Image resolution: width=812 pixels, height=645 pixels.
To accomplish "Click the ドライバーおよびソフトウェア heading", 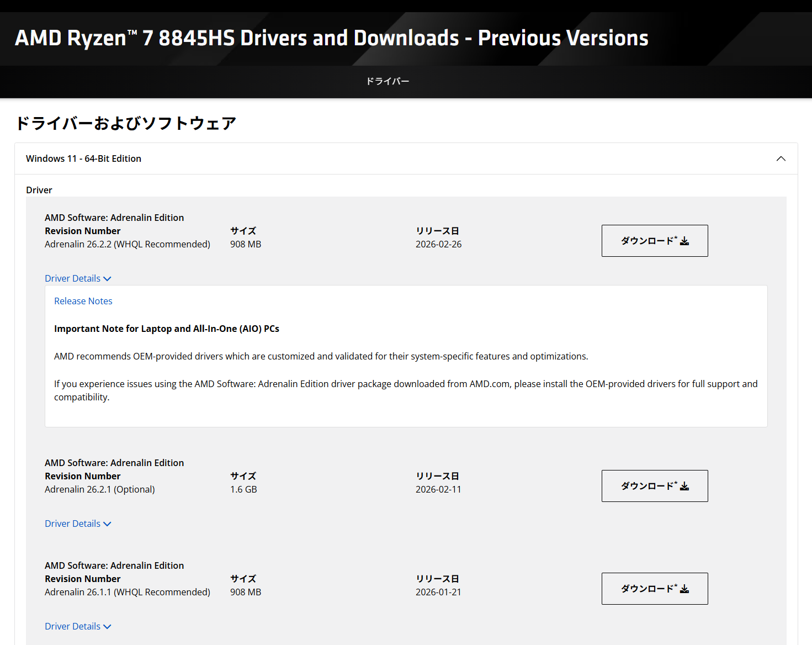I will (126, 123).
